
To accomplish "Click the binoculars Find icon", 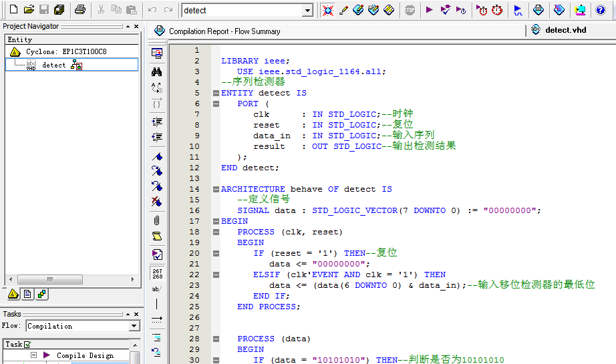I will pos(157,71).
